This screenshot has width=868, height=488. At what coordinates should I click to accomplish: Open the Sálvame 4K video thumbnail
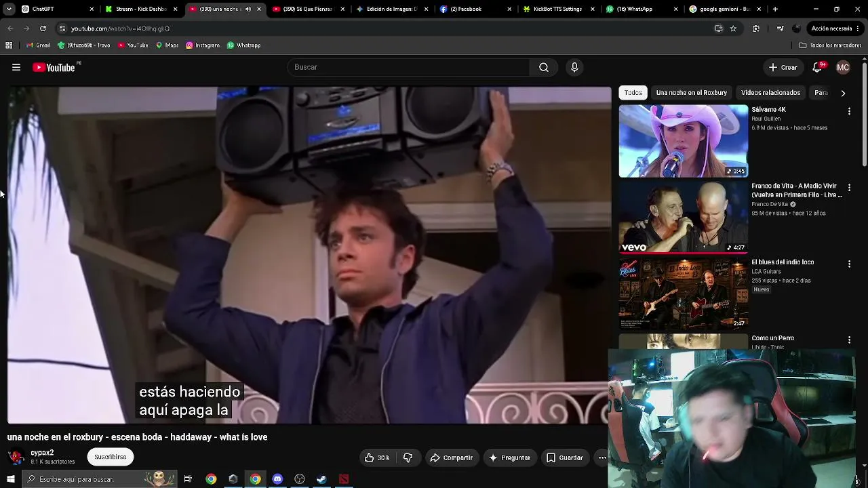click(683, 141)
